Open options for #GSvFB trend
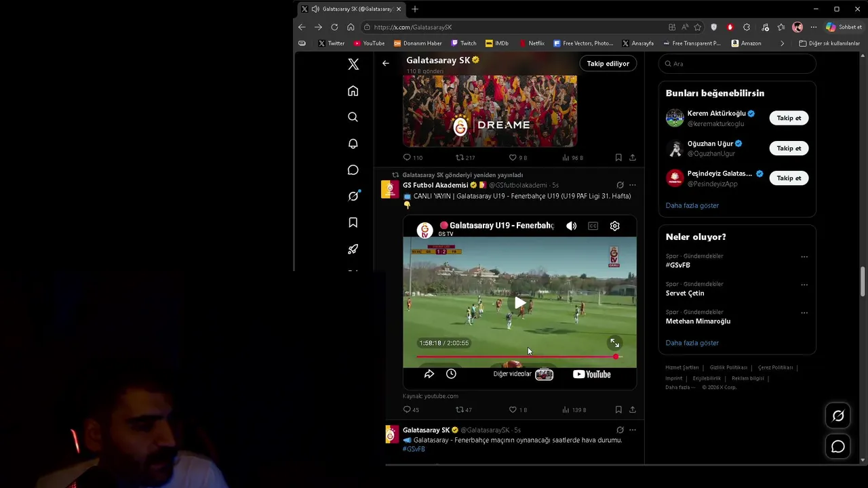868x488 pixels. [x=804, y=257]
